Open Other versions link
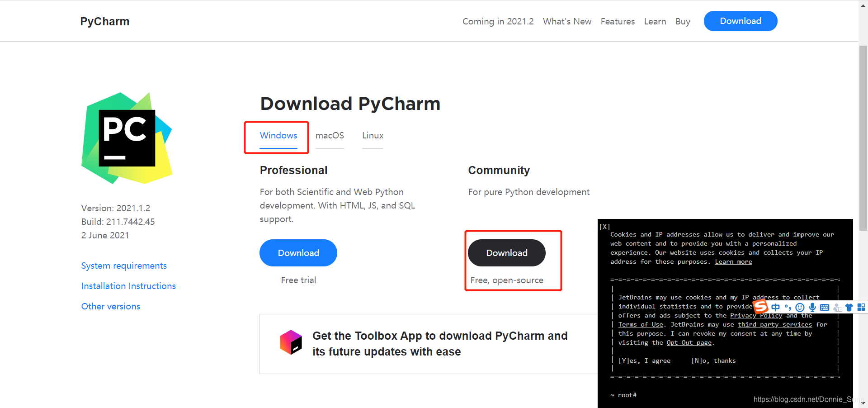Viewport: 868px width, 408px height. pos(111,306)
